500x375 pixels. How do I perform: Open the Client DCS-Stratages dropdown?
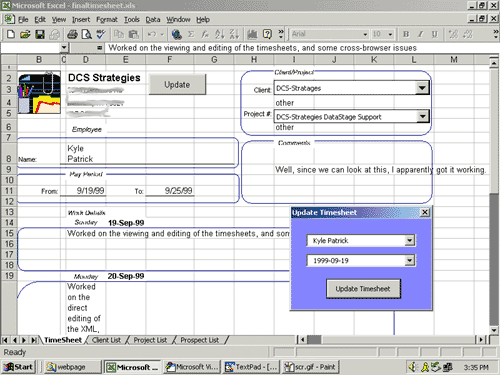point(422,88)
